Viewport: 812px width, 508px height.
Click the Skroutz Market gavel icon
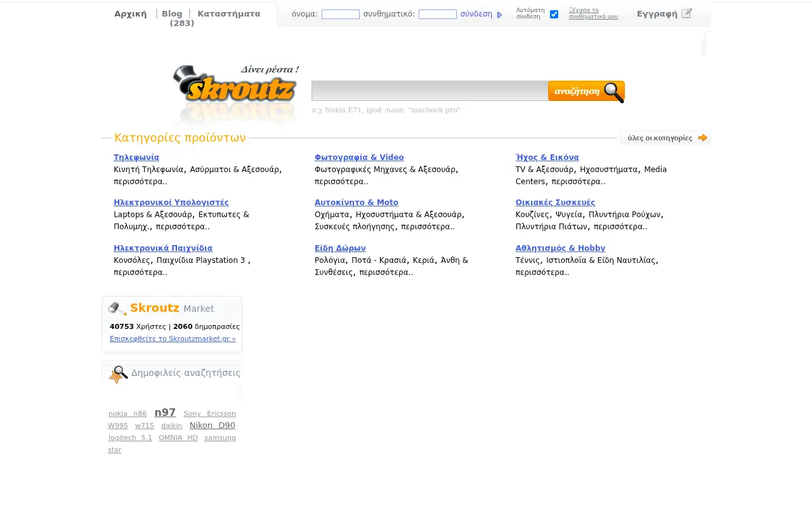tap(117, 309)
